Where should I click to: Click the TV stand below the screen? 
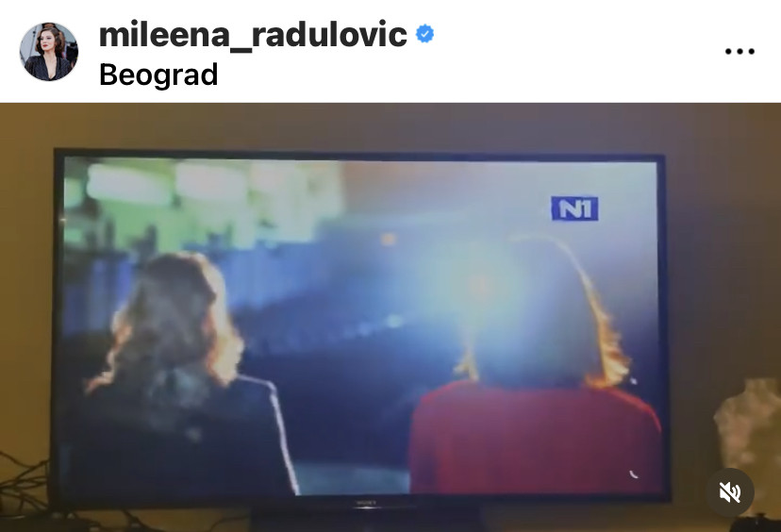366,520
